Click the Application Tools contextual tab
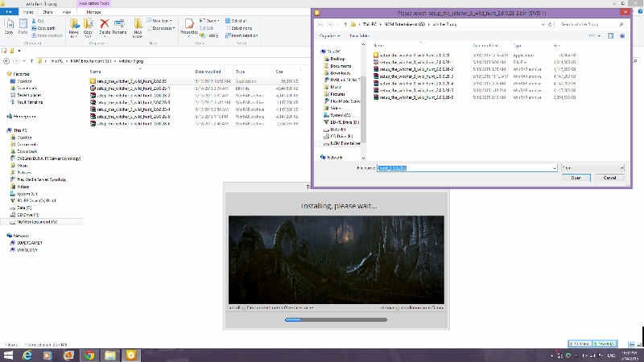The width and height of the screenshot is (644, 362). coord(93,3)
